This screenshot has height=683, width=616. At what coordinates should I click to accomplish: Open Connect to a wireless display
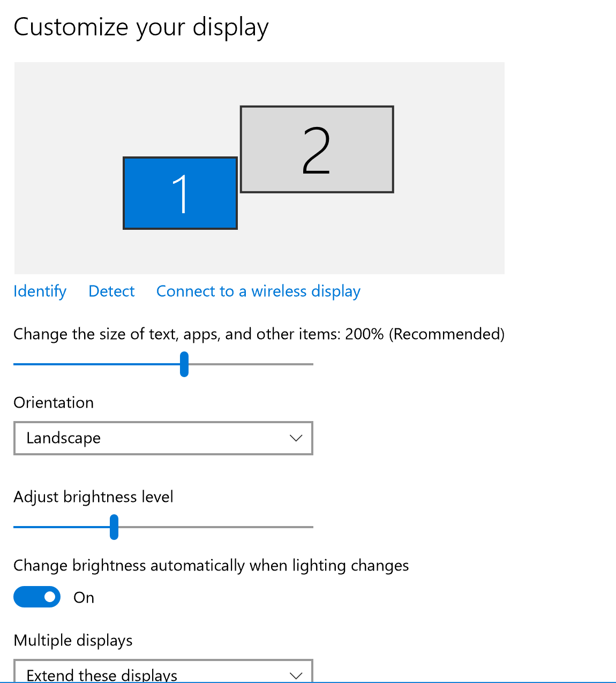[x=258, y=291]
